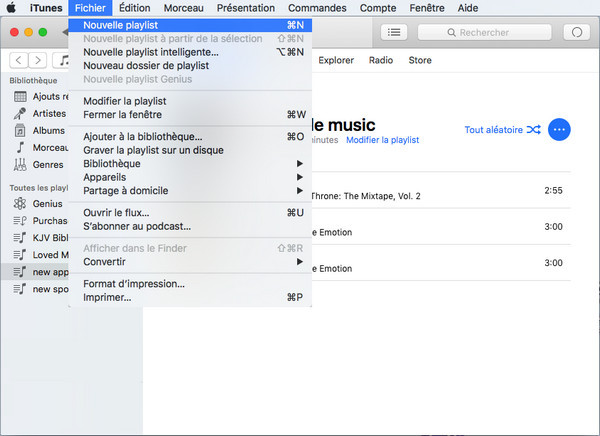Select the new apple playlist row
The width and height of the screenshot is (600, 436).
(x=35, y=272)
